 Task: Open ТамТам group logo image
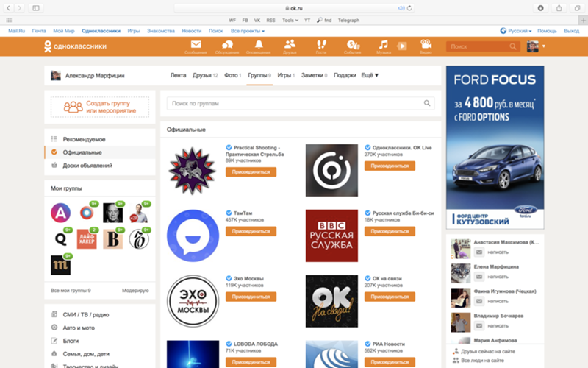pyautogui.click(x=193, y=236)
